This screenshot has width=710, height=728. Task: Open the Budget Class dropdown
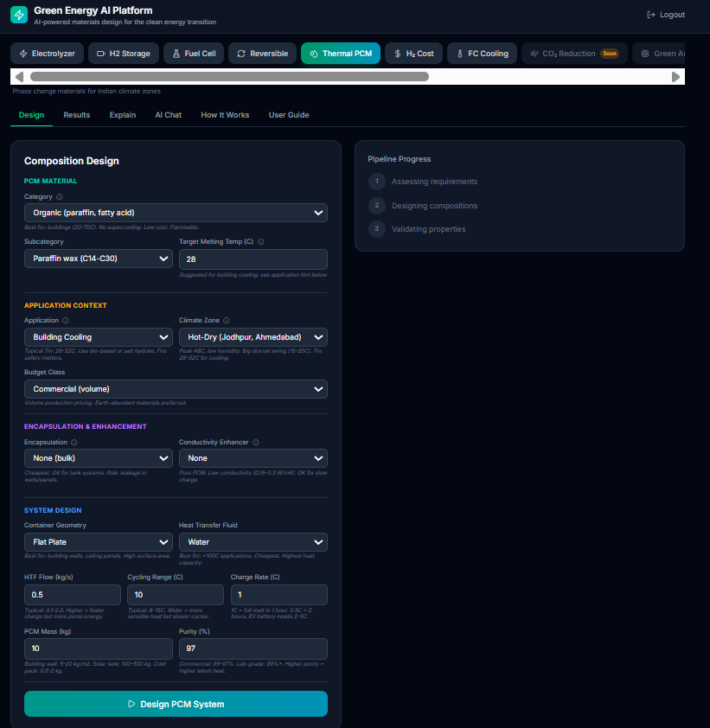176,389
